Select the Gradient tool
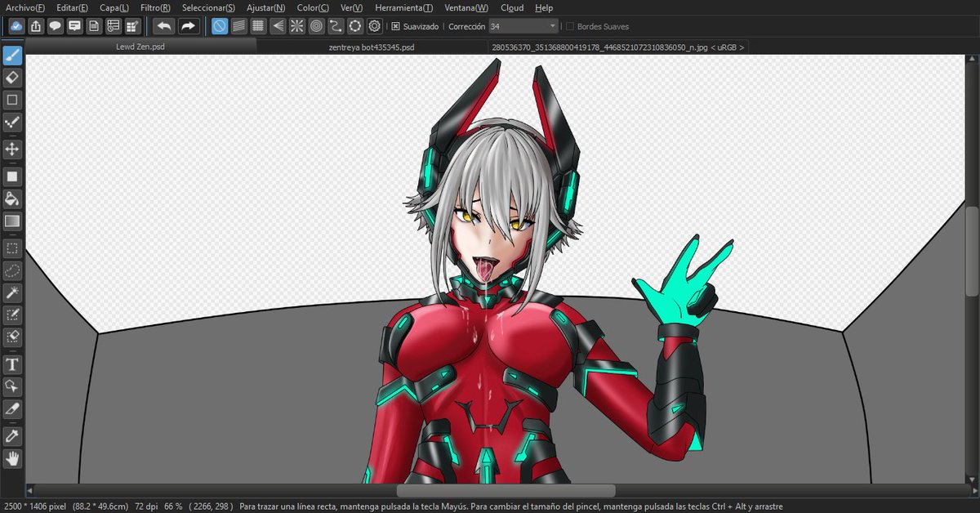 [12, 221]
